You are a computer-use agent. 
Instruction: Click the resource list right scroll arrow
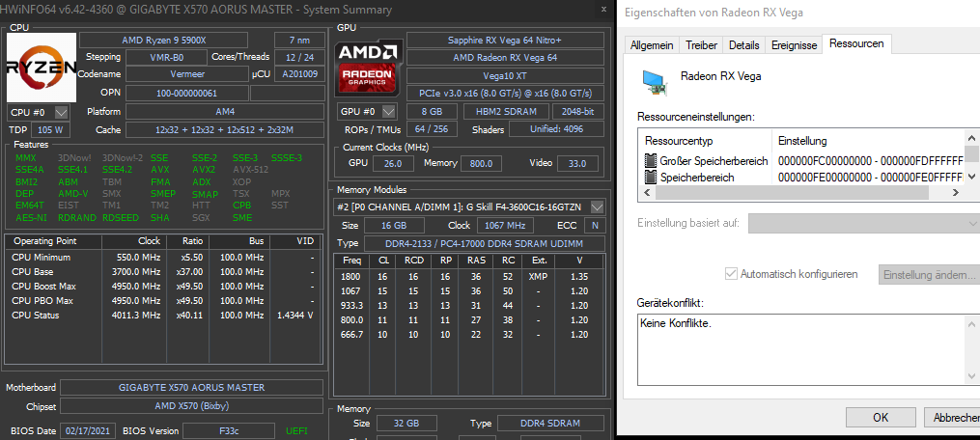click(955, 193)
